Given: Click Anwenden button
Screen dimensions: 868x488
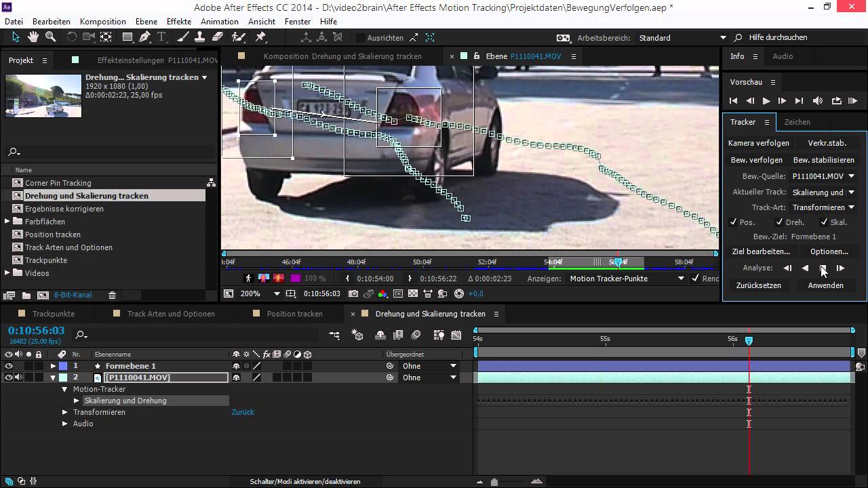Looking at the screenshot, I should [x=826, y=285].
